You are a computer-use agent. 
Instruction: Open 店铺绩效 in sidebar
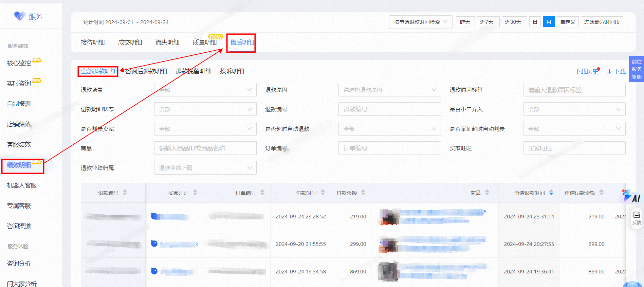pyautogui.click(x=19, y=124)
